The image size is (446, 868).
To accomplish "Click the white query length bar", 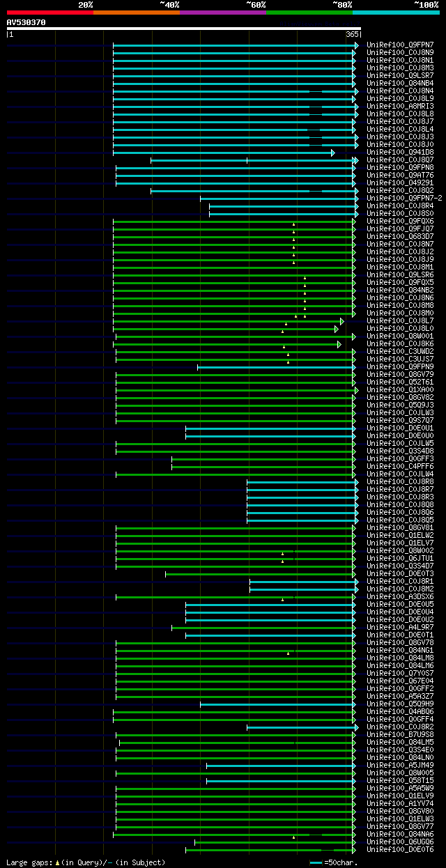I will pyautogui.click(x=184, y=29).
